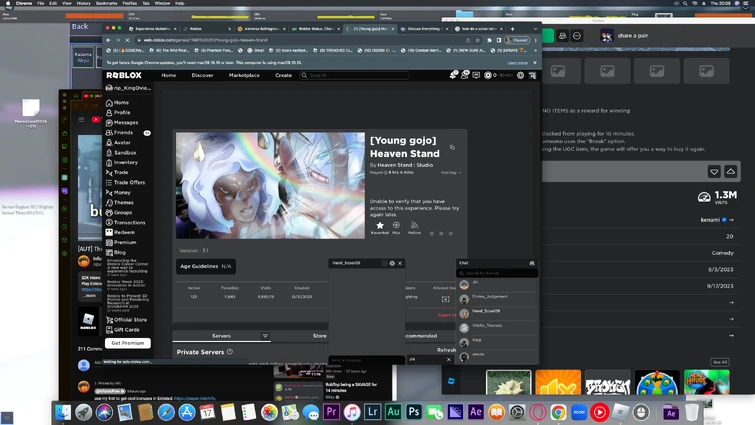Select the Store tab
This screenshot has width=755, height=425.
(319, 336)
